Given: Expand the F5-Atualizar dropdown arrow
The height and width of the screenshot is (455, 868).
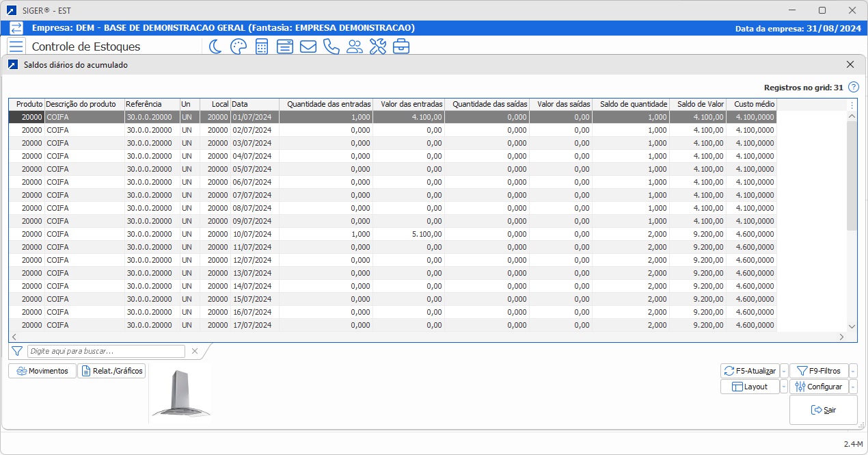Looking at the screenshot, I should click(x=784, y=371).
